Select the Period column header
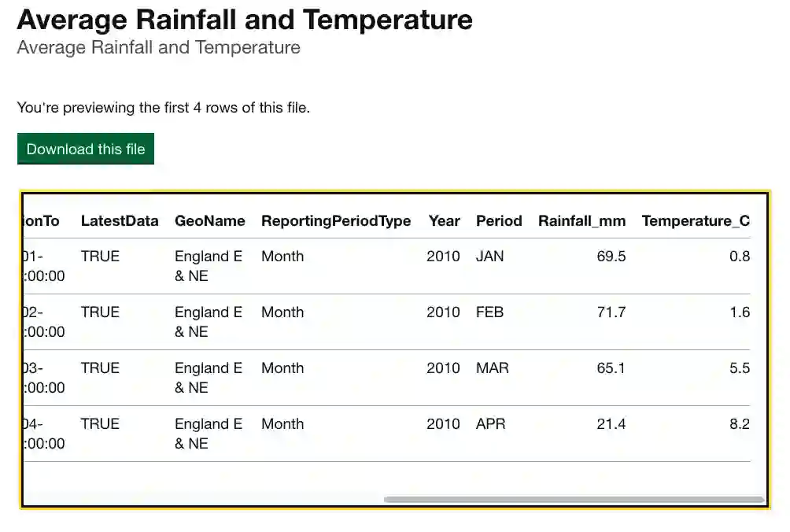This screenshot has width=790, height=532. tap(499, 221)
